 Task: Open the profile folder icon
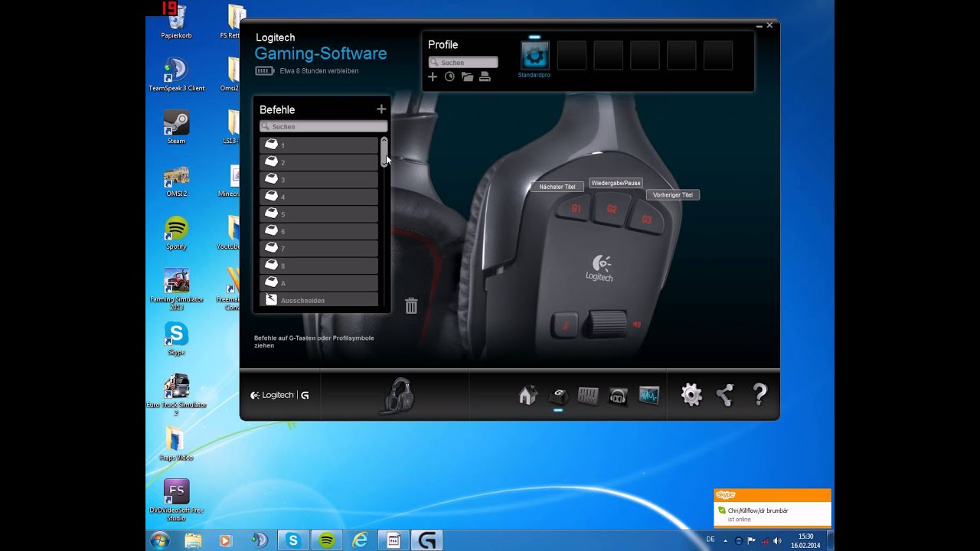pos(467,77)
